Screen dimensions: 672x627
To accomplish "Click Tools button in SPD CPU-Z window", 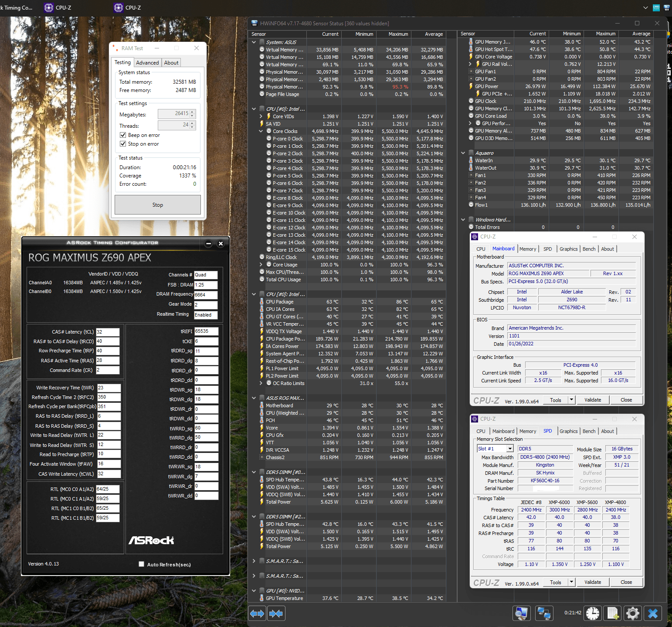I will click(555, 582).
